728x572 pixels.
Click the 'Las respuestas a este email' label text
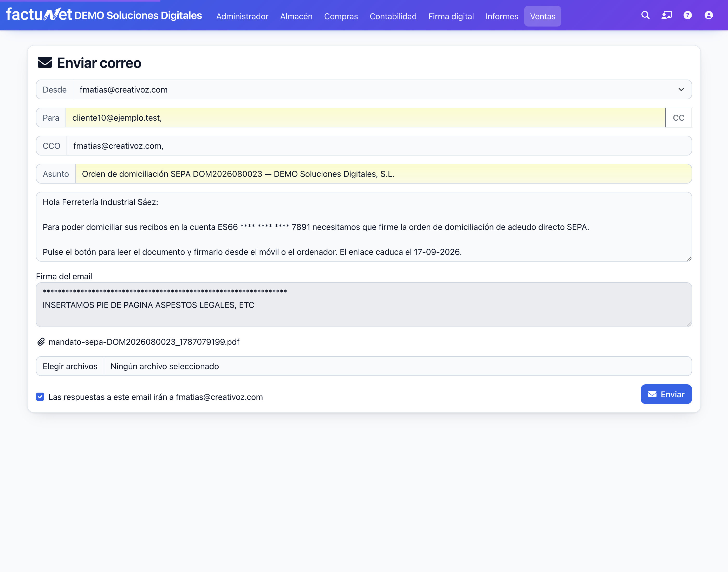155,397
